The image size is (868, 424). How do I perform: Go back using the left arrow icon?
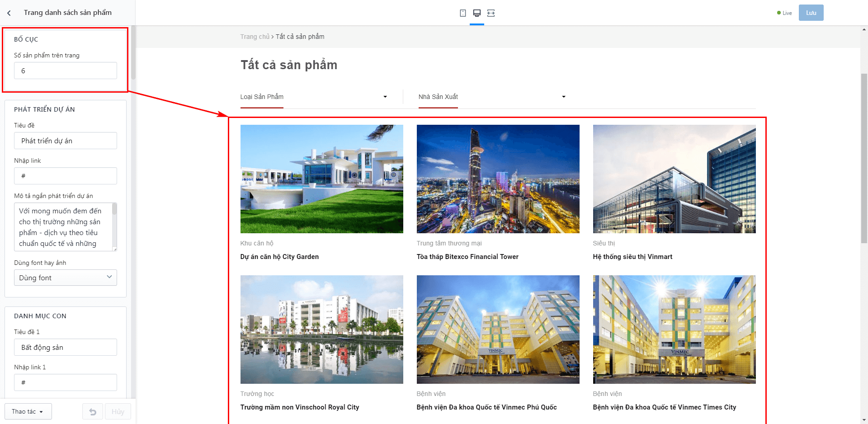9,13
